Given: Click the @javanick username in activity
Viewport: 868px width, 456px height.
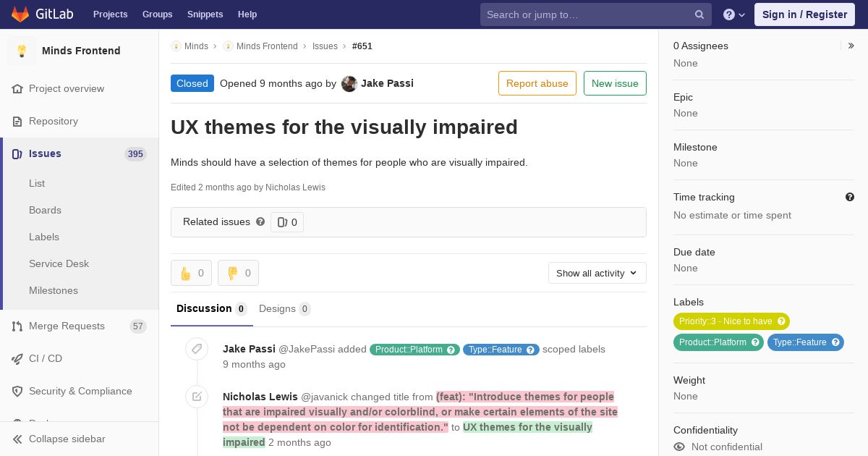Looking at the screenshot, I should click(324, 397).
